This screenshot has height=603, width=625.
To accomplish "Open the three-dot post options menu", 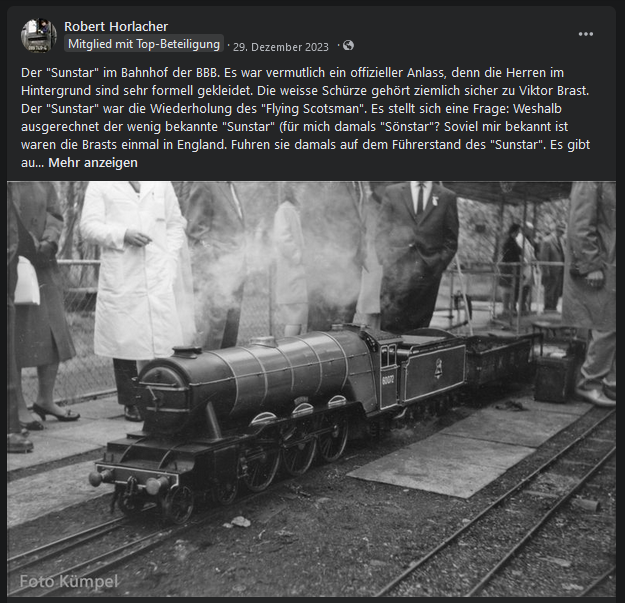I will (x=586, y=34).
